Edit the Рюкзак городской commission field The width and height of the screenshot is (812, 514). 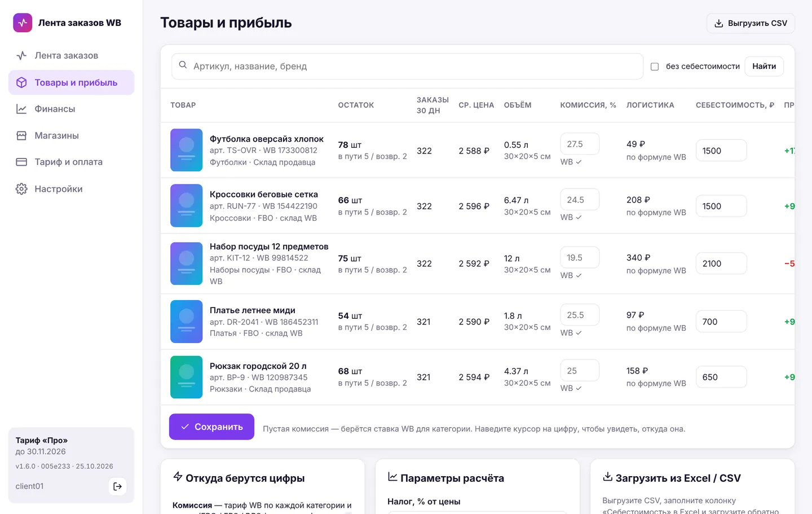[x=580, y=371]
